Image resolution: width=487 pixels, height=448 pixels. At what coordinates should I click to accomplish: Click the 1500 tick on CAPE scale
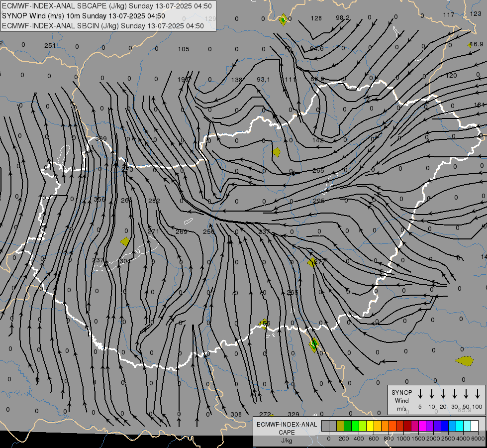418,439
